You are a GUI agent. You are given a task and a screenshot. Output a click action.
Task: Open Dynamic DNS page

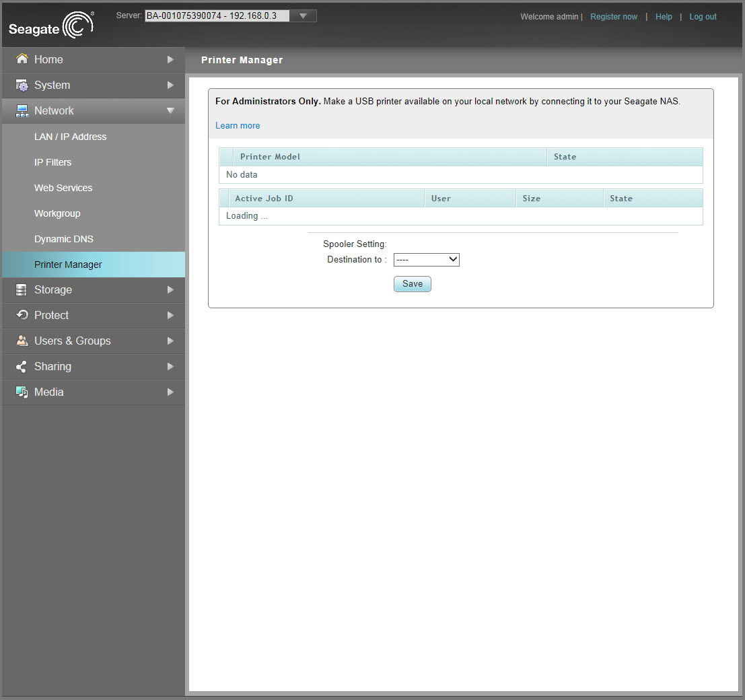point(64,239)
